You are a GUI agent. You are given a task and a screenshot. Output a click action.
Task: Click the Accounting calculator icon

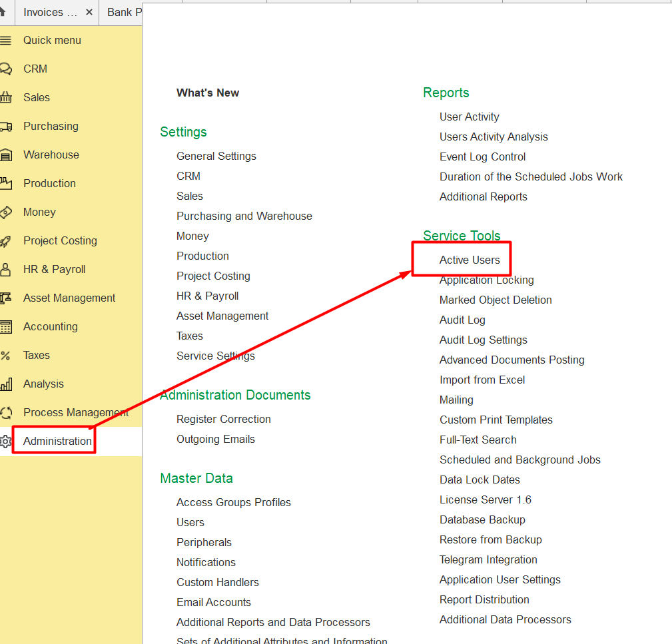click(x=5, y=326)
